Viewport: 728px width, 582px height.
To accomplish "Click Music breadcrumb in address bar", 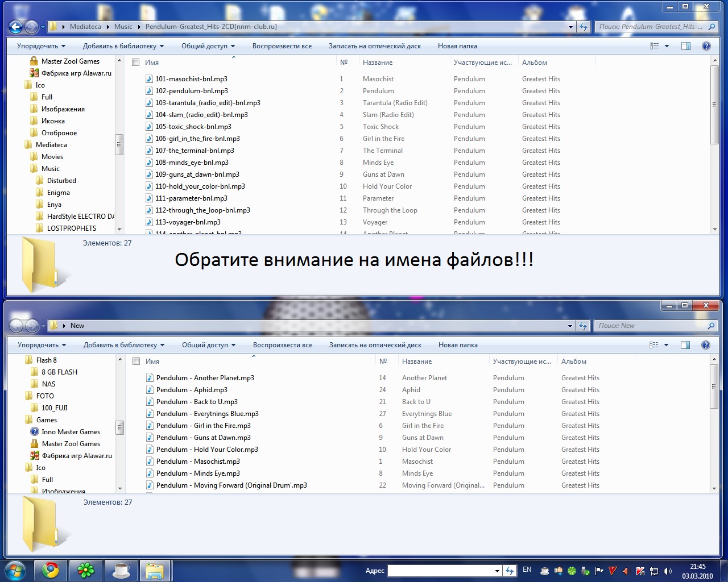I will [123, 27].
